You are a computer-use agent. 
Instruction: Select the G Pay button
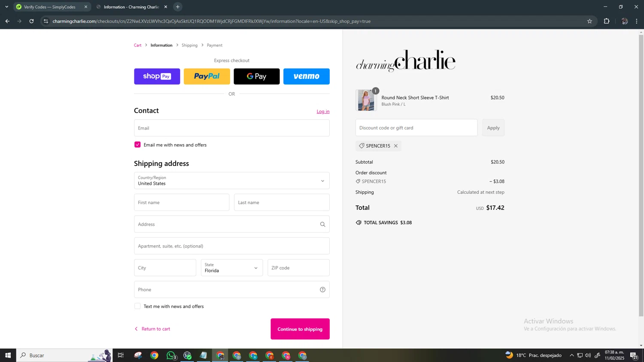[x=256, y=76]
